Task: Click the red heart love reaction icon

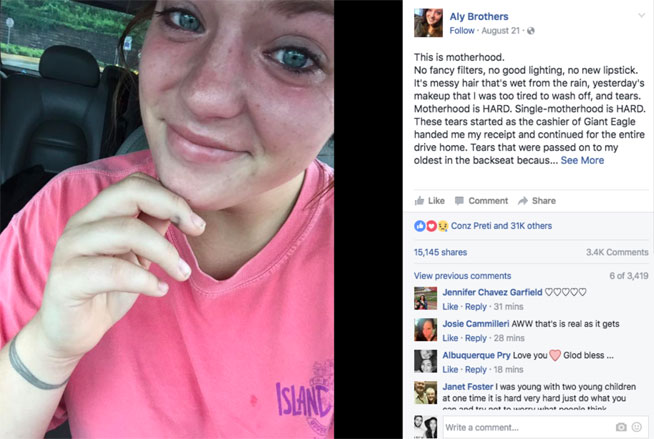Action: pos(431,226)
